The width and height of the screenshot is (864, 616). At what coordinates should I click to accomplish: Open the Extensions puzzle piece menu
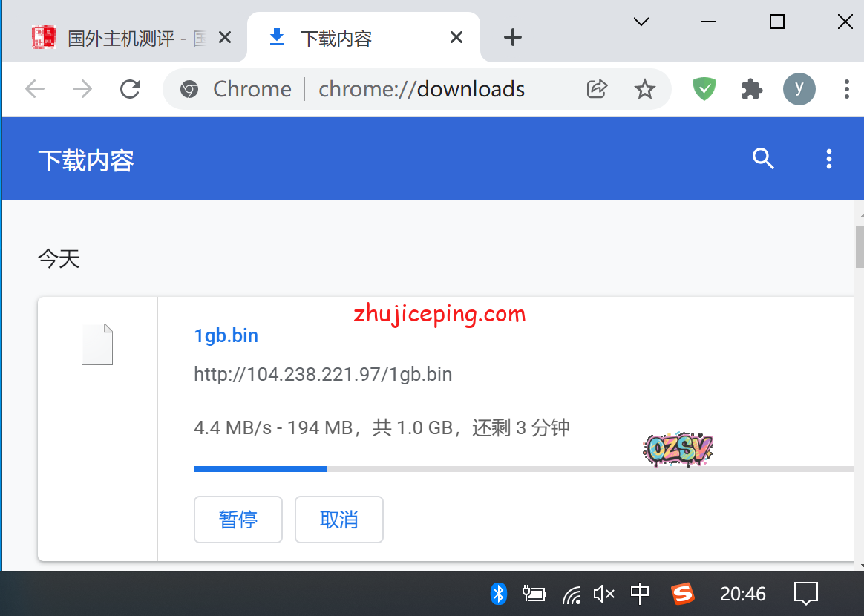point(752,90)
